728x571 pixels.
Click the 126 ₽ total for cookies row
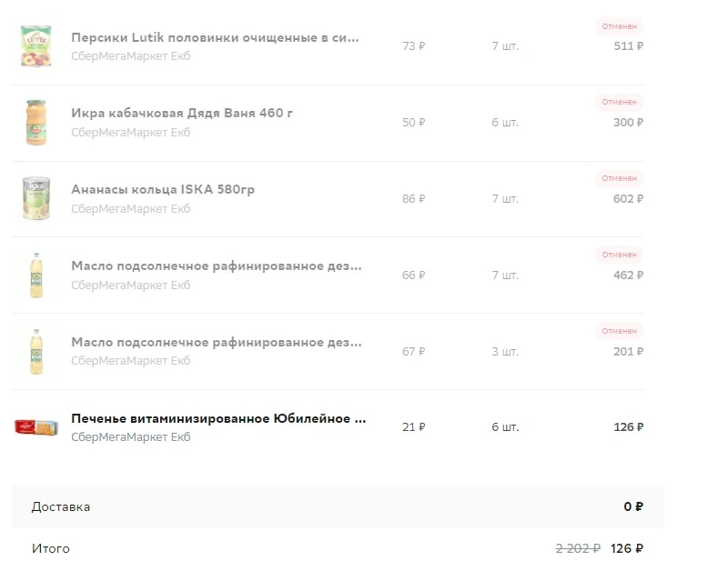tap(628, 427)
